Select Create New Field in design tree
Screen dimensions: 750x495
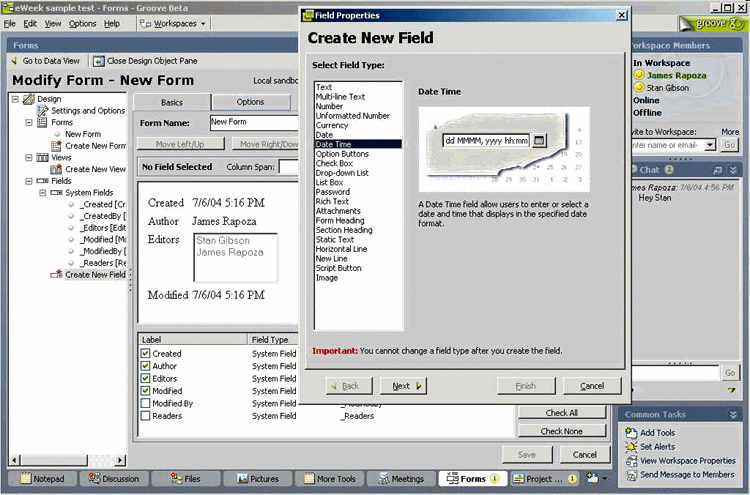point(95,275)
